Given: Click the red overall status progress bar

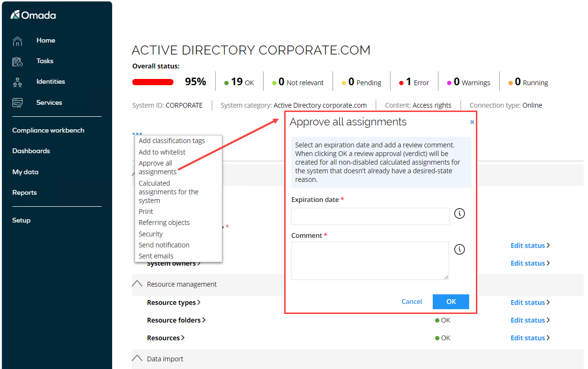Looking at the screenshot, I should [153, 82].
